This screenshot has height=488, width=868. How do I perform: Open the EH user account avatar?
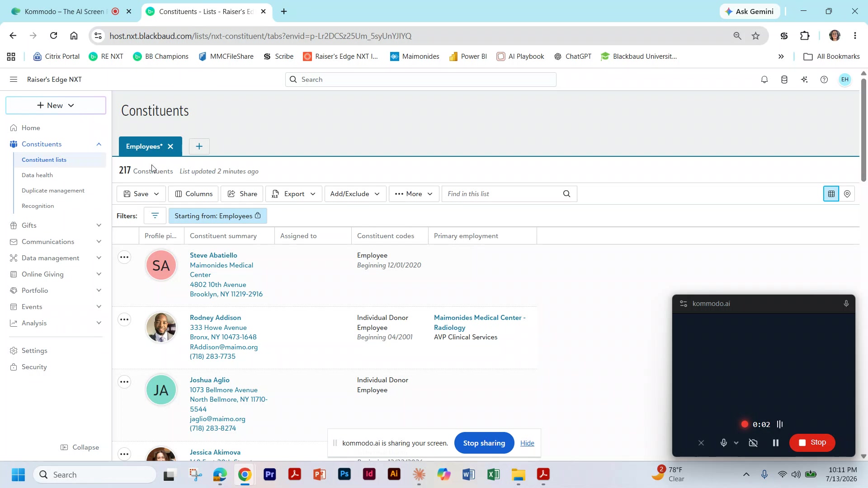pos(844,80)
